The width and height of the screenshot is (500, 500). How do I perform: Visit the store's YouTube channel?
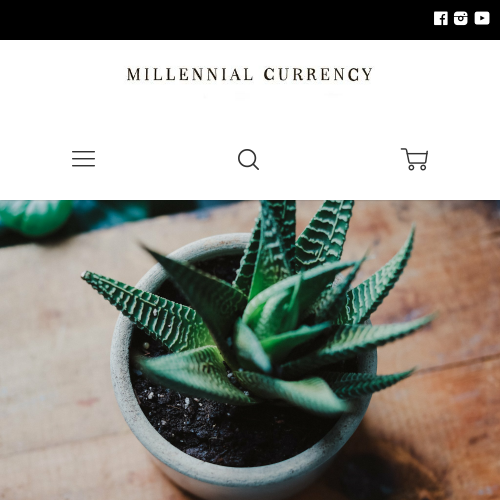pos(482,18)
